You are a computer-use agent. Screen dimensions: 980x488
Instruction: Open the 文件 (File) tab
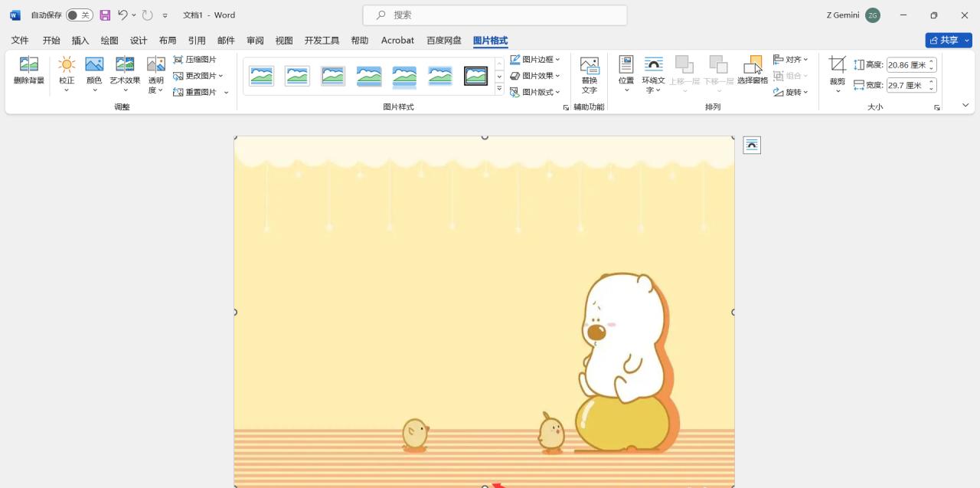20,41
